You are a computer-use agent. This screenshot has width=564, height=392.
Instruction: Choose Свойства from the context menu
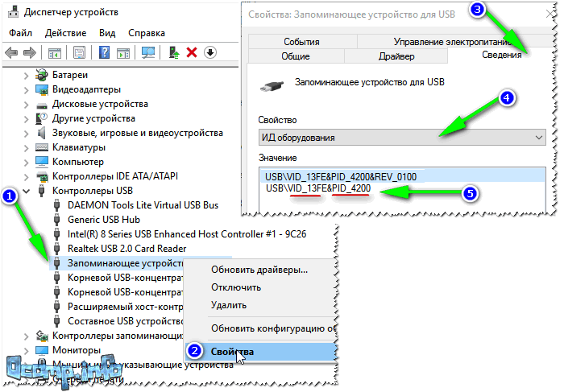[x=232, y=352]
